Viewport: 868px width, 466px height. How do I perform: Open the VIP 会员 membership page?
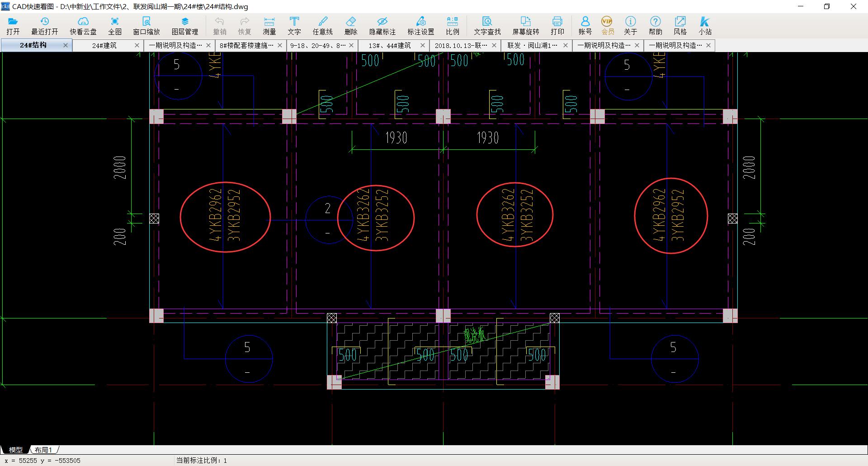[x=608, y=26]
